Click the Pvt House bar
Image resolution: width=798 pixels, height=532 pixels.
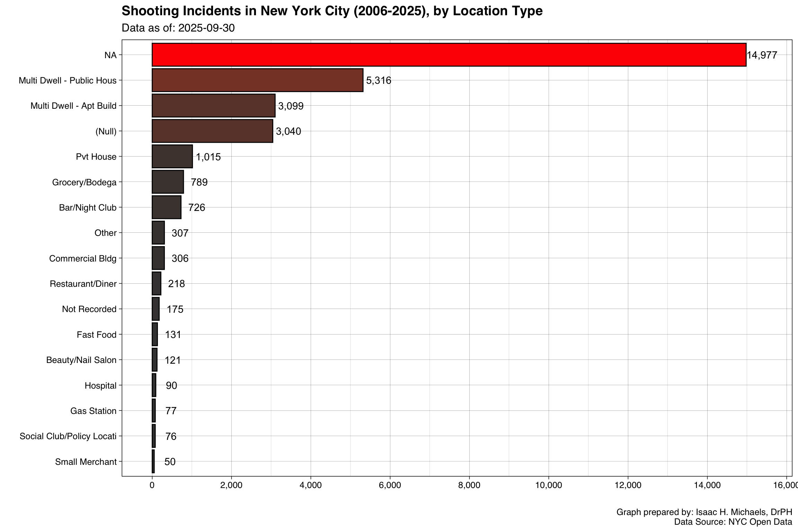[x=172, y=157]
